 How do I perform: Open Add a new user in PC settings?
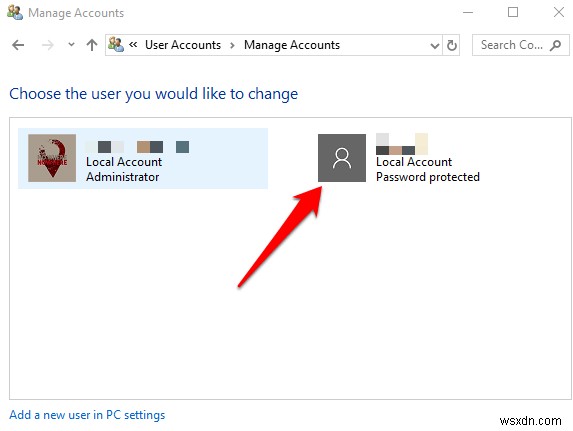pyautogui.click(x=87, y=415)
